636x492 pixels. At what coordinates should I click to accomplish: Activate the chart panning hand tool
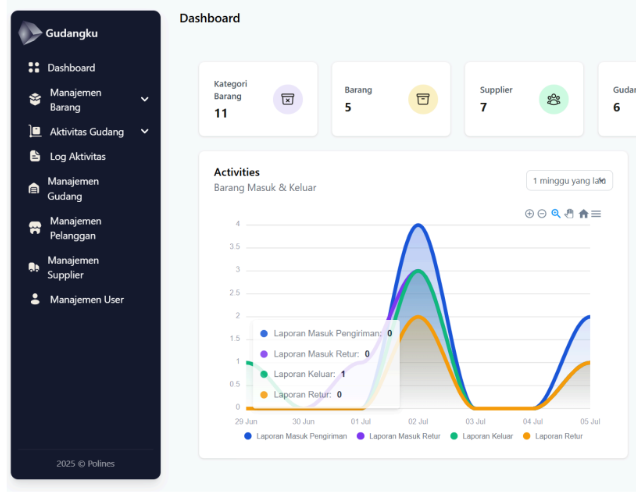pyautogui.click(x=569, y=214)
